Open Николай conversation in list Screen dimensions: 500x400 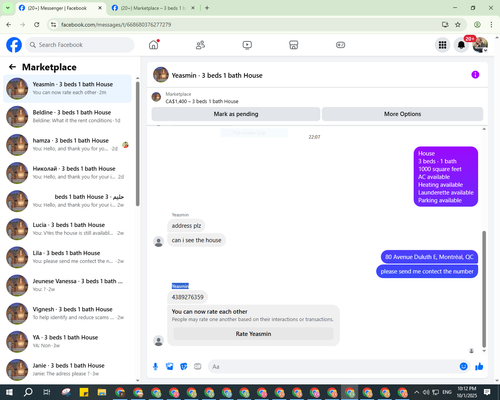coord(67,173)
